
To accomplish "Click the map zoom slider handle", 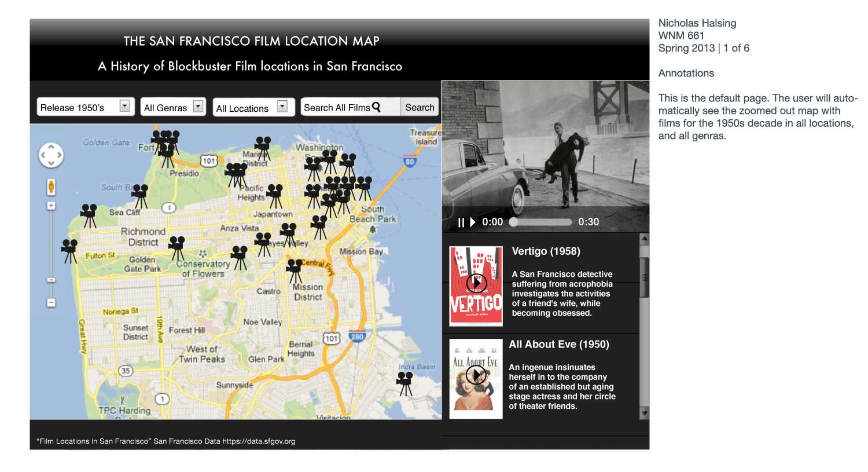I will (x=51, y=280).
